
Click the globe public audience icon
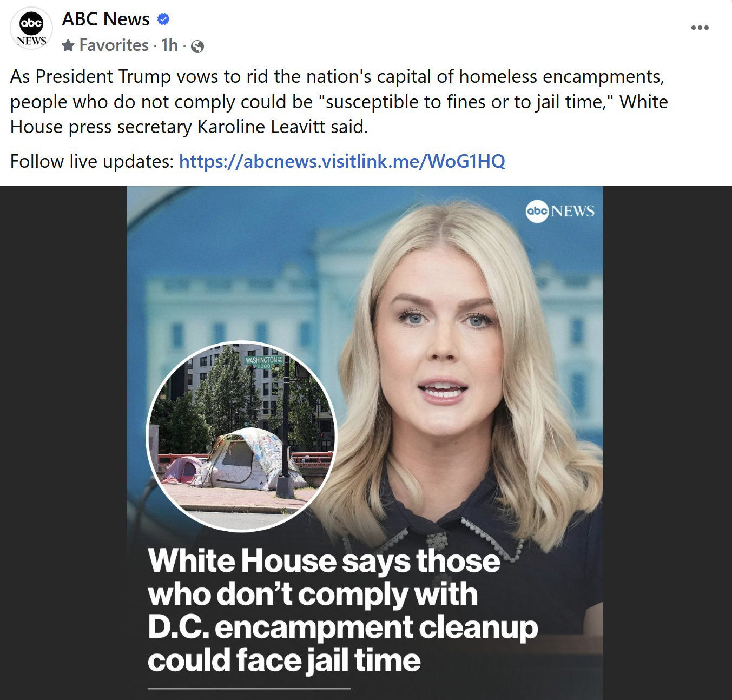(198, 47)
